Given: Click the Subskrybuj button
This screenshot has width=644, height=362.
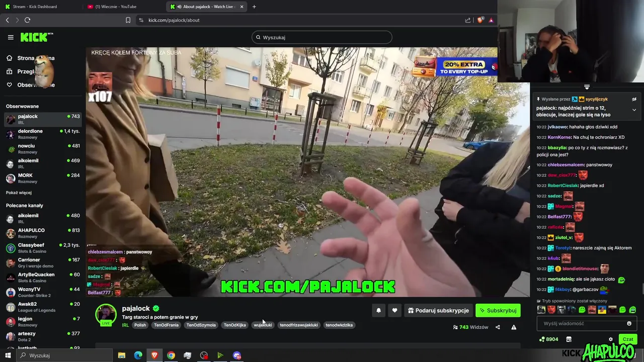Looking at the screenshot, I should [498, 311].
